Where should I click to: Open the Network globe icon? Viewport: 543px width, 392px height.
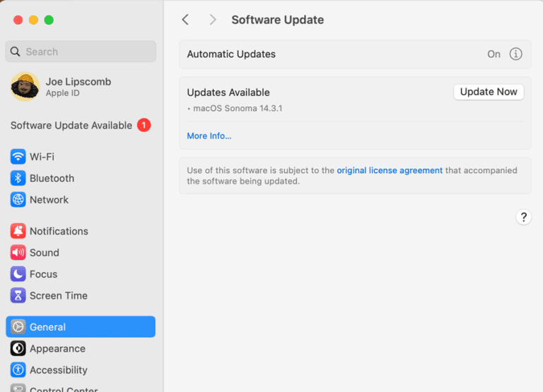click(18, 200)
